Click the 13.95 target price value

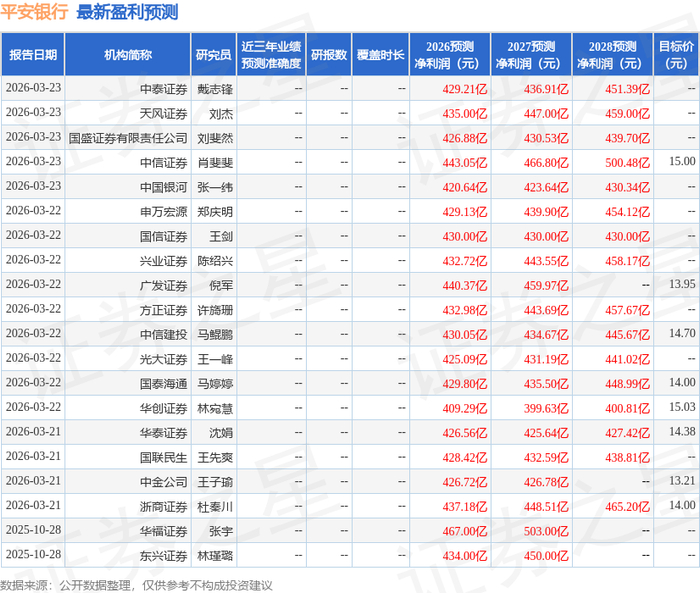(682, 284)
